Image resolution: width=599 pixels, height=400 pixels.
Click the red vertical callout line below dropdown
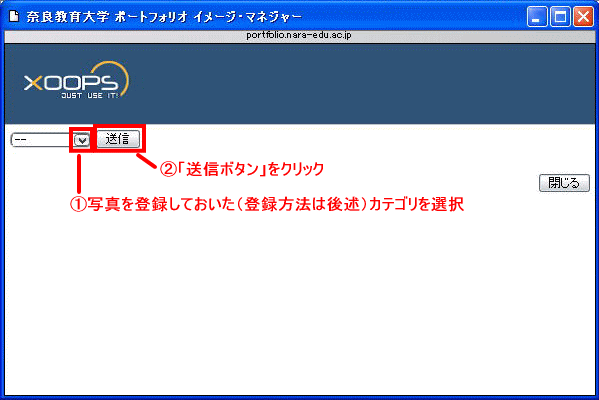click(79, 173)
